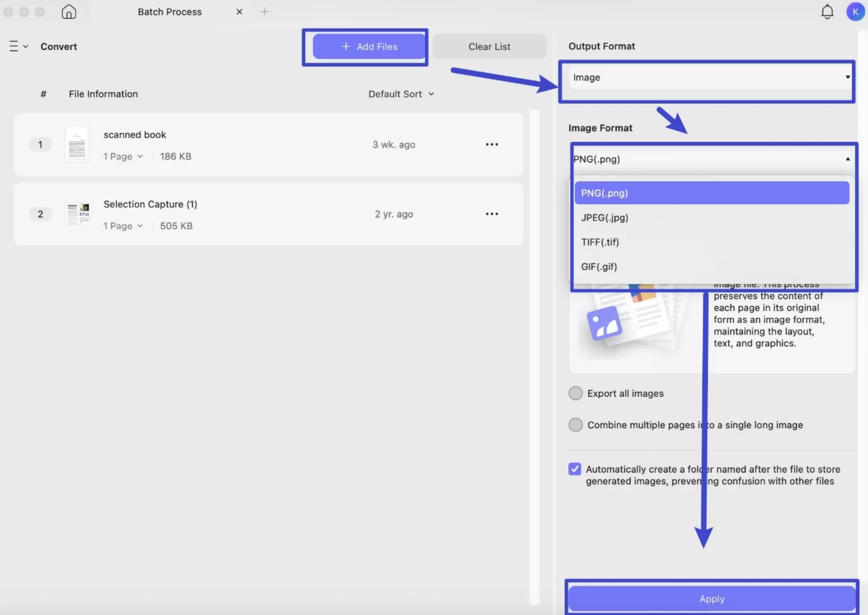Open the notifications bell
Image resolution: width=868 pixels, height=615 pixels.
tap(827, 11)
